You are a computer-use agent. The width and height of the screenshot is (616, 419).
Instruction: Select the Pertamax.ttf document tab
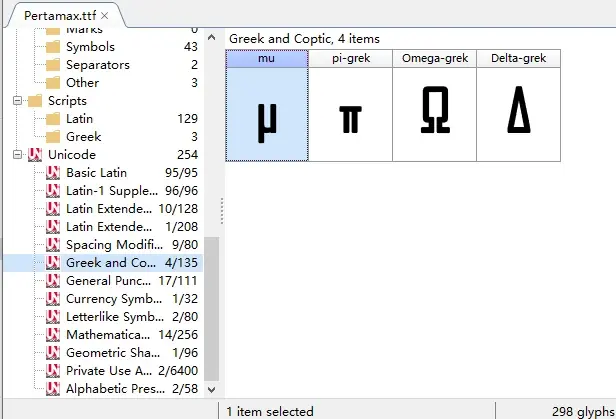(x=55, y=17)
